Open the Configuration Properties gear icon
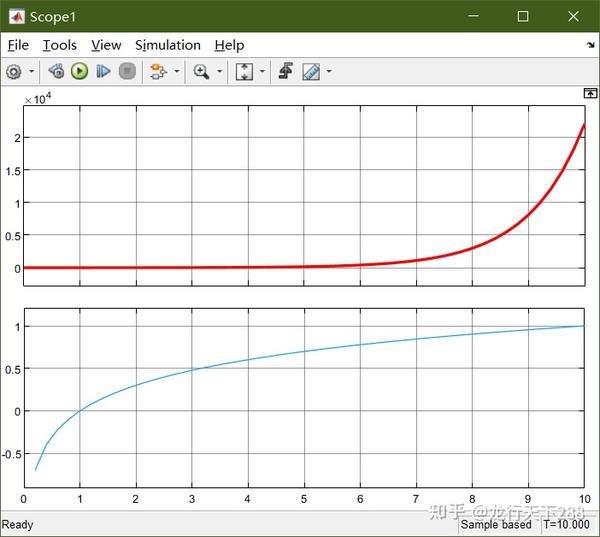The image size is (600, 537). pos(14,72)
